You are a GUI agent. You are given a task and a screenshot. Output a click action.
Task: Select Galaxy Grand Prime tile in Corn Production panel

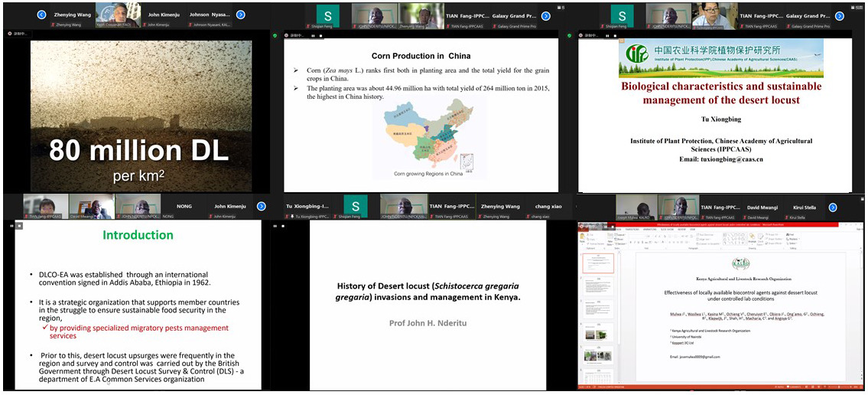(x=515, y=15)
